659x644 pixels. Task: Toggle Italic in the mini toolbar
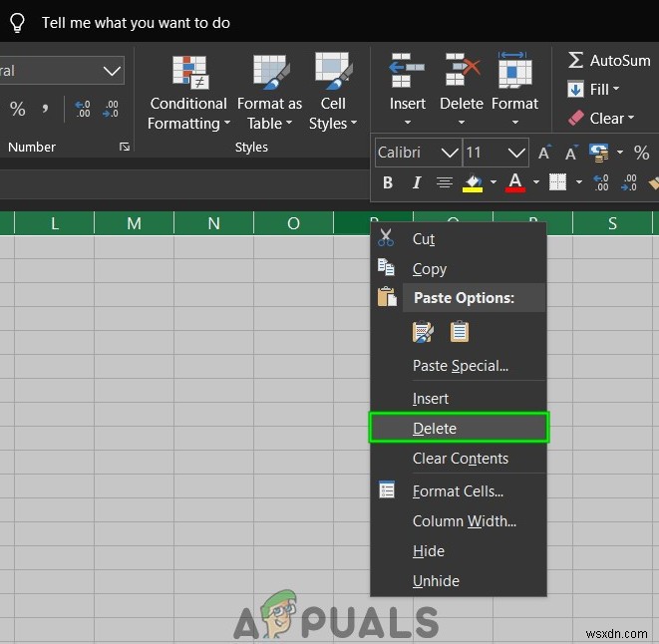click(417, 182)
